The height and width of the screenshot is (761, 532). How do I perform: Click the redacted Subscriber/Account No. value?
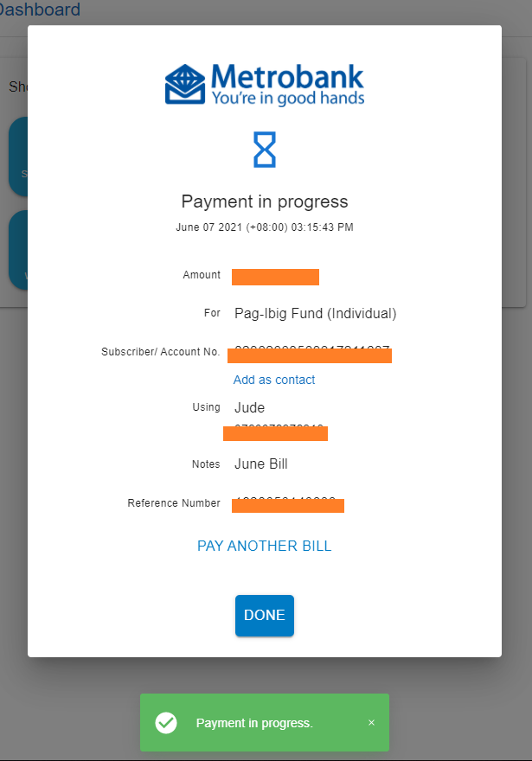[x=310, y=355]
